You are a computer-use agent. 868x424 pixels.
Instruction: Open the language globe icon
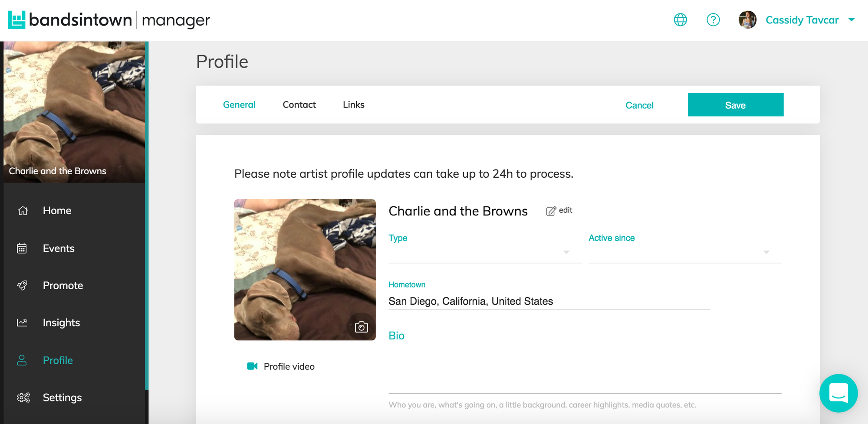point(681,20)
